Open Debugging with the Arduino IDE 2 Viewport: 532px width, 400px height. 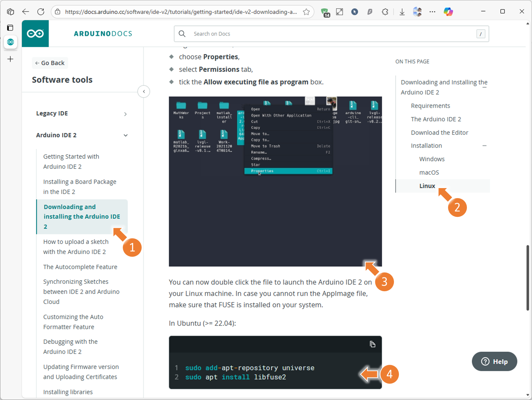pyautogui.click(x=70, y=347)
